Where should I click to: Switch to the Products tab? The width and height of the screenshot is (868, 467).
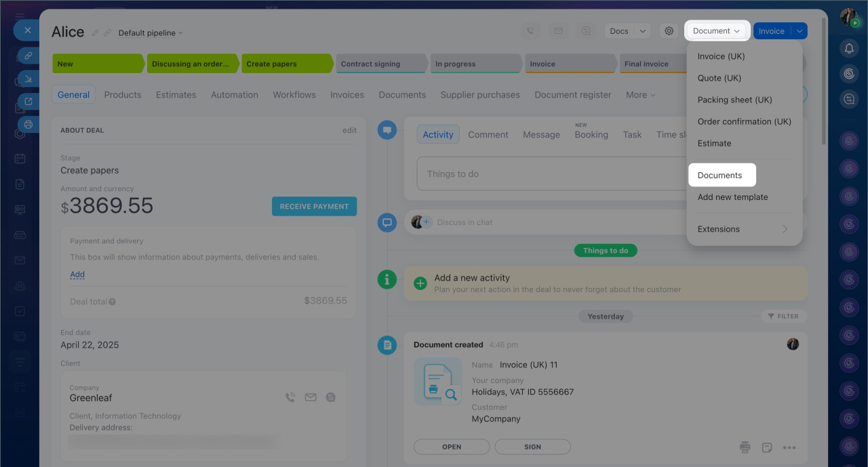click(x=123, y=95)
